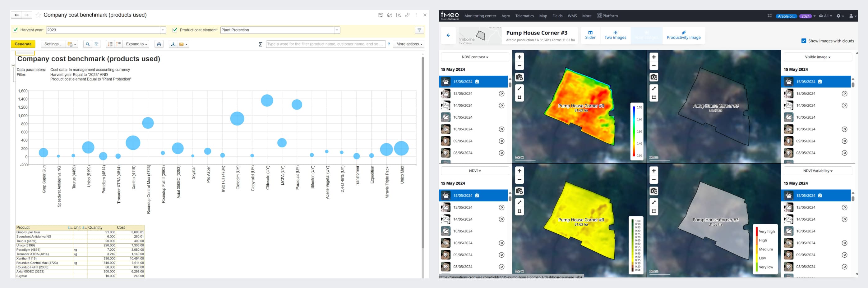The image size is (868, 288).
Task: Click the copy link chain icon
Action: pos(407,15)
